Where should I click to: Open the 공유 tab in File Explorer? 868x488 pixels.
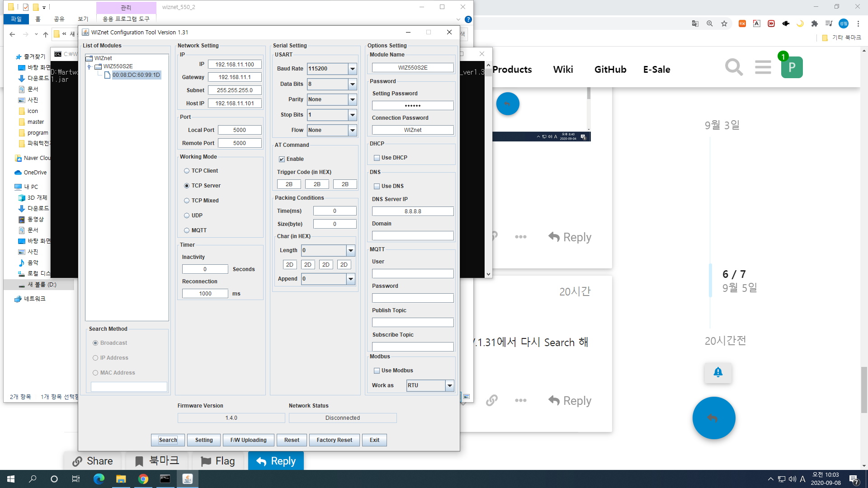pos(59,19)
